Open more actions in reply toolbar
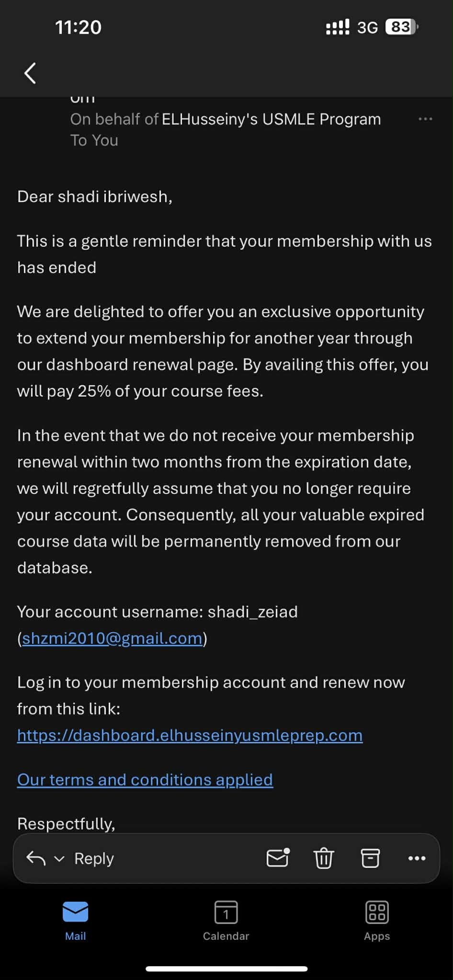The width and height of the screenshot is (453, 980). click(417, 858)
